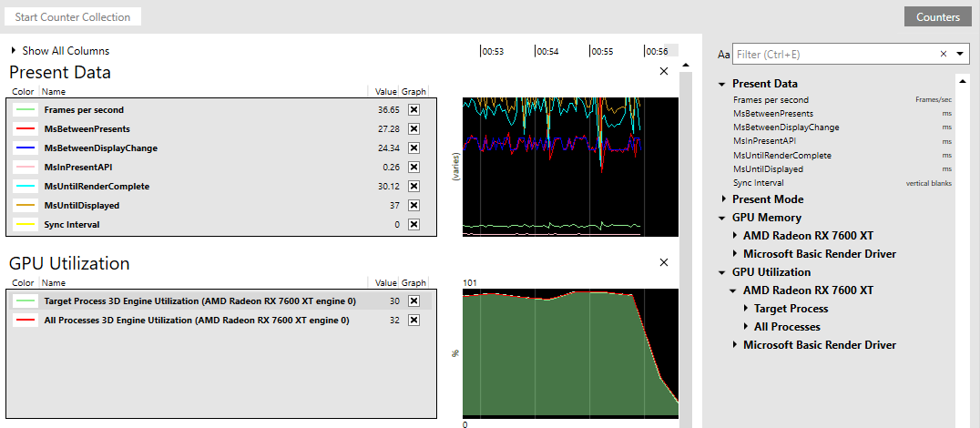
Task: Expand Target Process under GPU Utilization
Action: pos(746,309)
